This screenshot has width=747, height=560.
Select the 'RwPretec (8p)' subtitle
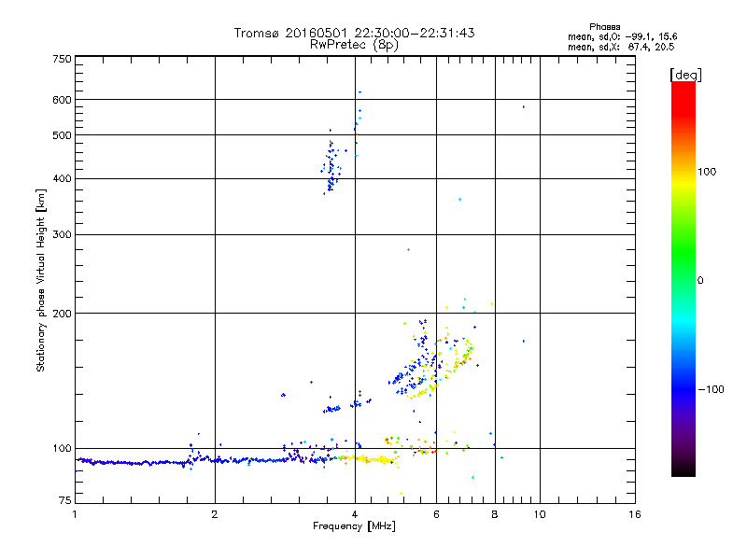point(354,45)
